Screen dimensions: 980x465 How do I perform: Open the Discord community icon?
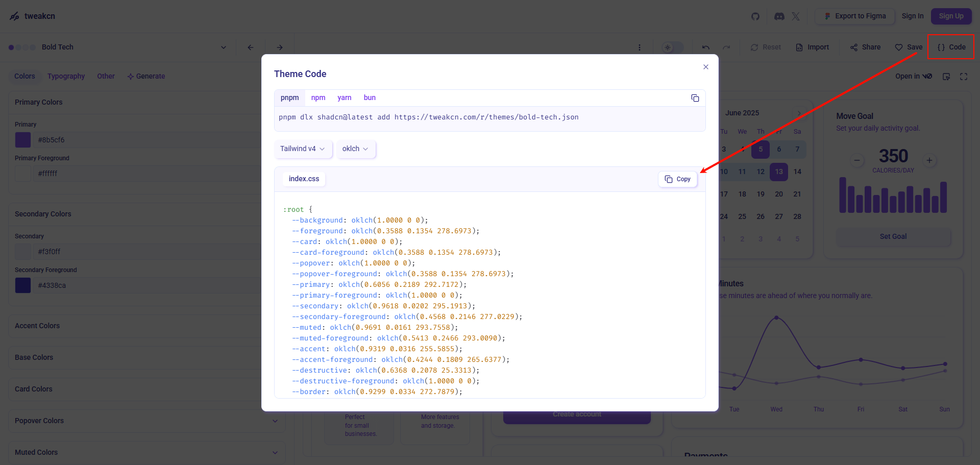click(x=779, y=16)
